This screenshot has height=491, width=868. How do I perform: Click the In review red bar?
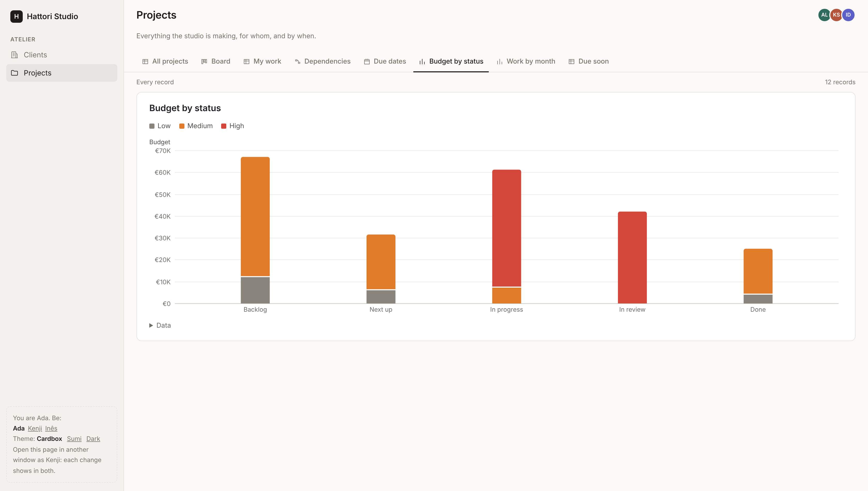click(x=632, y=258)
